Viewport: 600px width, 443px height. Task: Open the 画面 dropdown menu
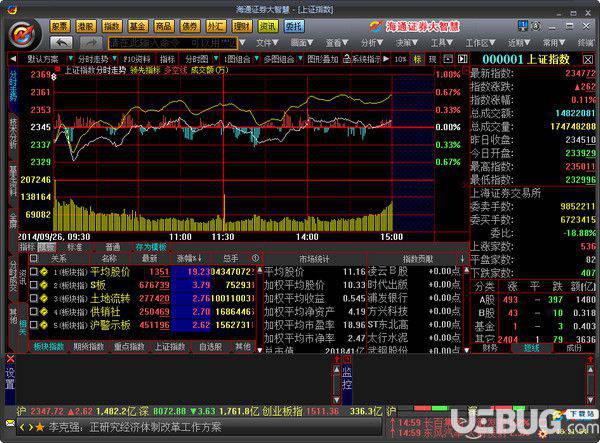[302, 42]
